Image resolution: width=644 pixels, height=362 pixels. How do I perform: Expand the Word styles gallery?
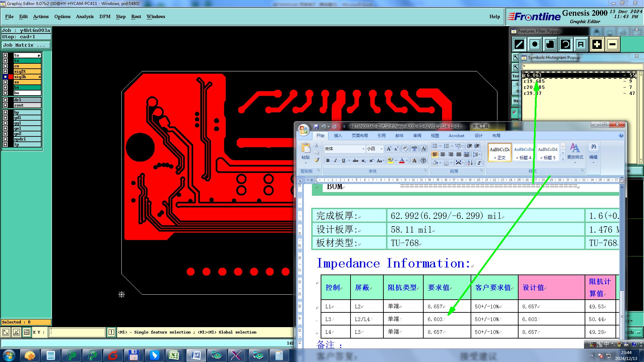[563, 159]
